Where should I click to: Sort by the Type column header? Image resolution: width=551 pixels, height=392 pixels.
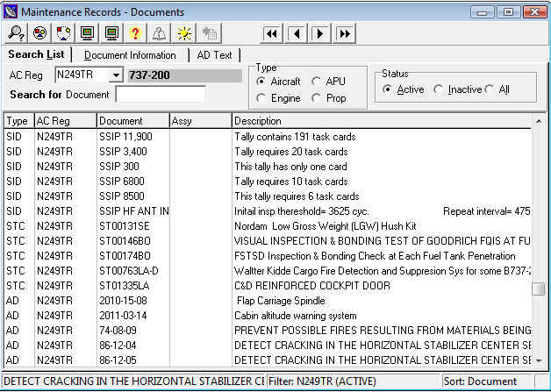point(19,121)
